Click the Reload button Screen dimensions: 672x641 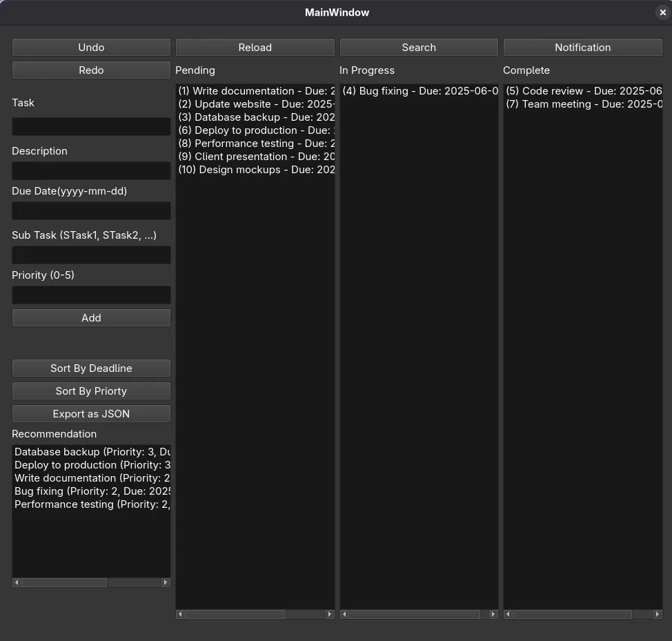pyautogui.click(x=255, y=47)
